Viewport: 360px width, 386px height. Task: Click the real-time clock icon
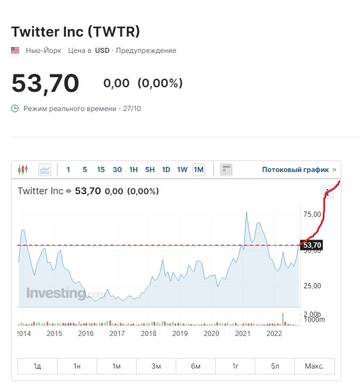15,108
